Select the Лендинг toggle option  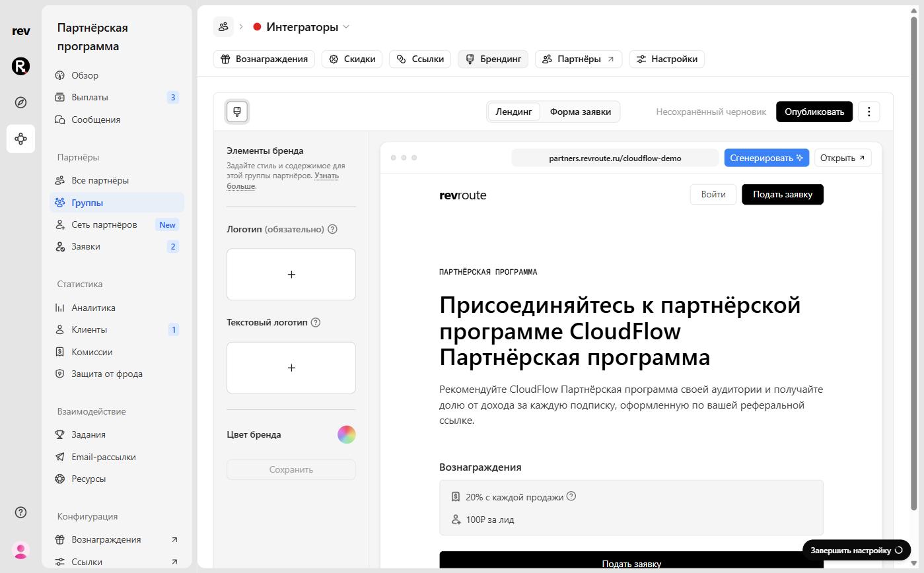(x=514, y=112)
